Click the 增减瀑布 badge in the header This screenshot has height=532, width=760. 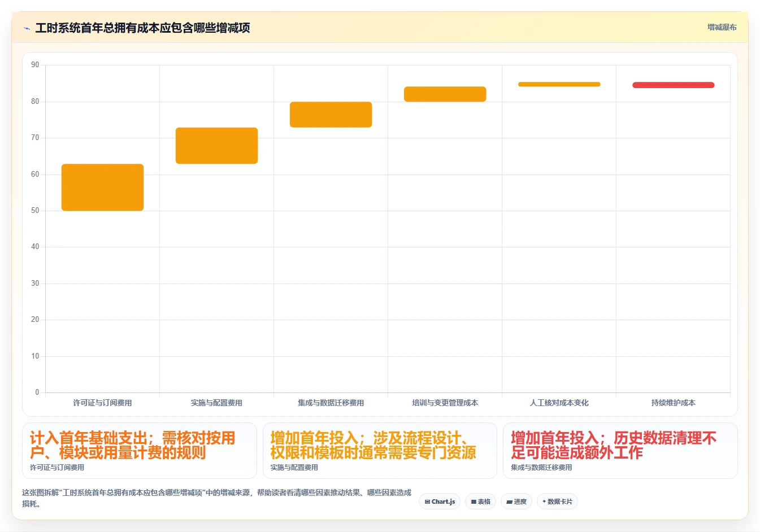pyautogui.click(x=722, y=27)
